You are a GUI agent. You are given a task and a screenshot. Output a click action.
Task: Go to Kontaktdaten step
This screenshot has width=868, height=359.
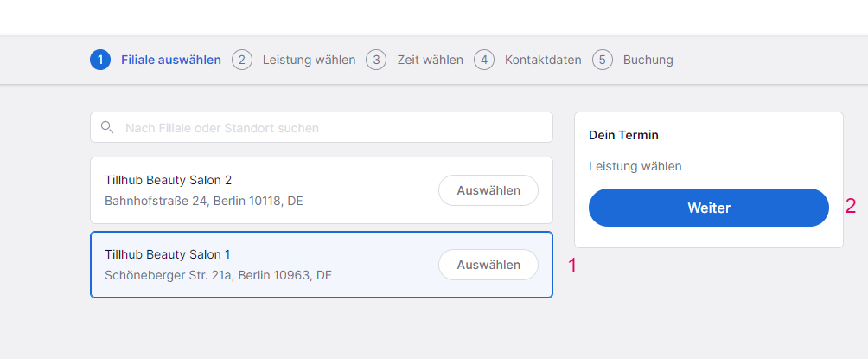543,60
